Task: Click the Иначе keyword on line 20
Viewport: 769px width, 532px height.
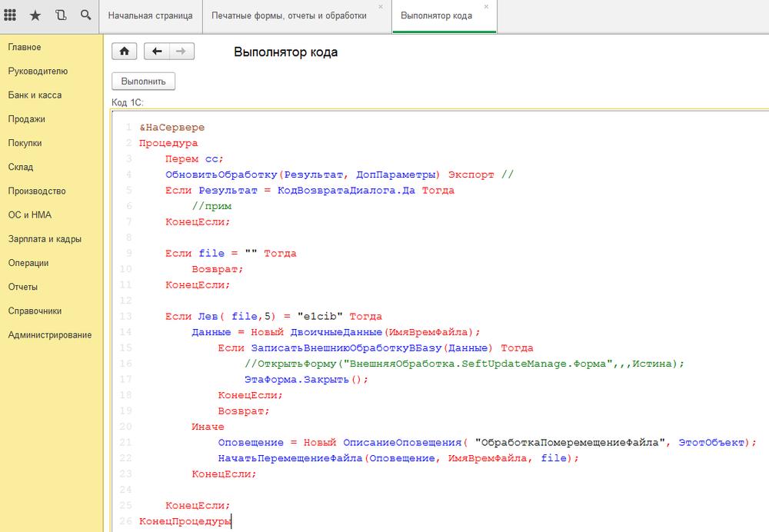Action: coord(208,427)
